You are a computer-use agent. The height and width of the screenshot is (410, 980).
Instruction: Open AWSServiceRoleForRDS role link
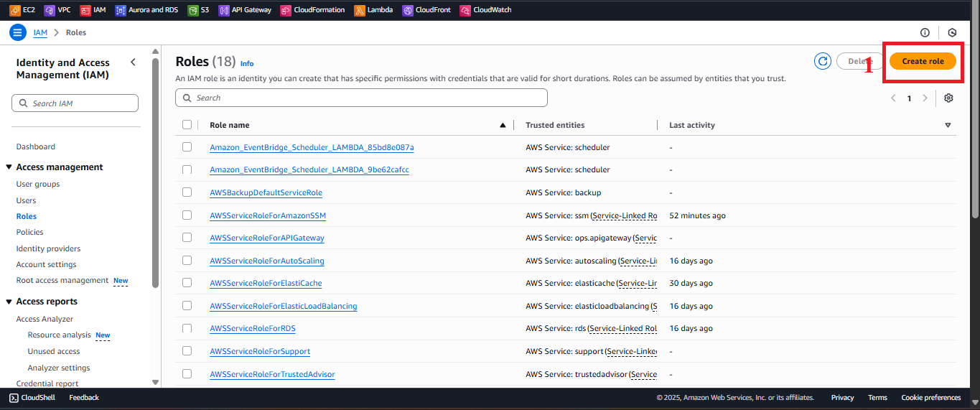[253, 329]
